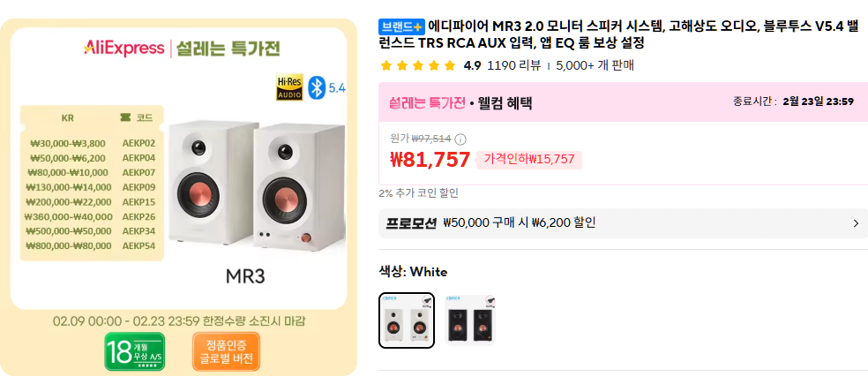Click the green 18개월 무상 A/S badge

[134, 351]
